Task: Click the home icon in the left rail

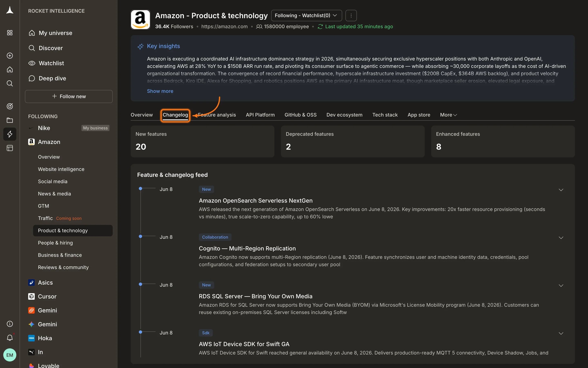Action: [10, 70]
